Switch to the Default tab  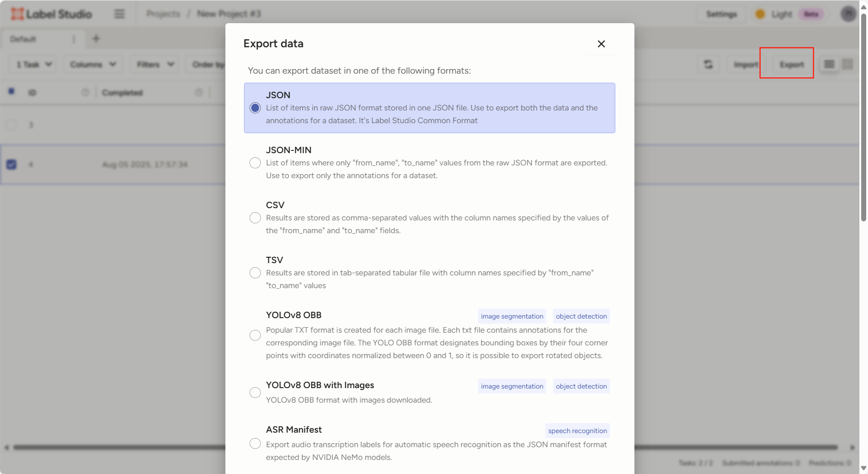(23, 39)
